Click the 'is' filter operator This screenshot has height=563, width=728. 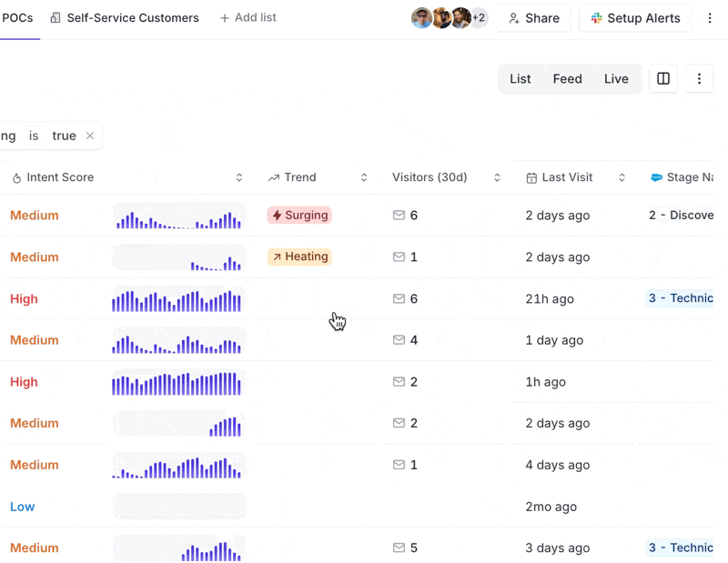[x=34, y=136]
